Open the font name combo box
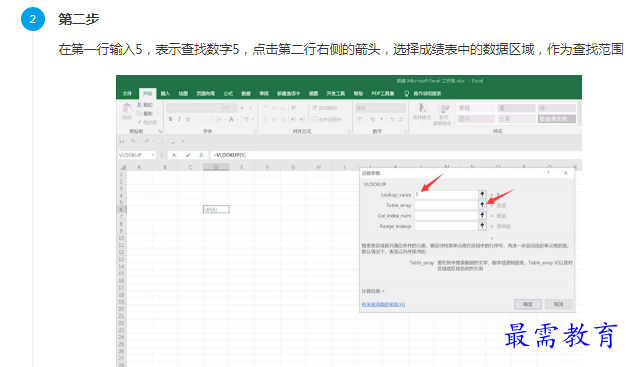 click(x=194, y=108)
